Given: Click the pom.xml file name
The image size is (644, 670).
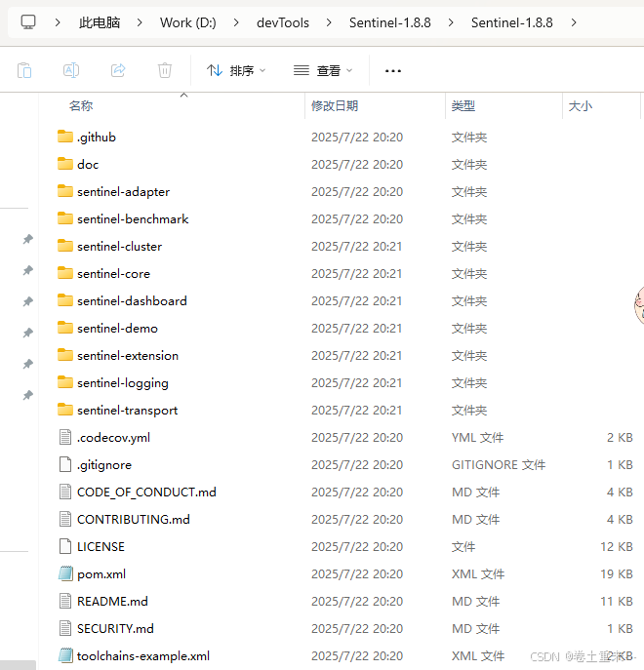Looking at the screenshot, I should (101, 574).
